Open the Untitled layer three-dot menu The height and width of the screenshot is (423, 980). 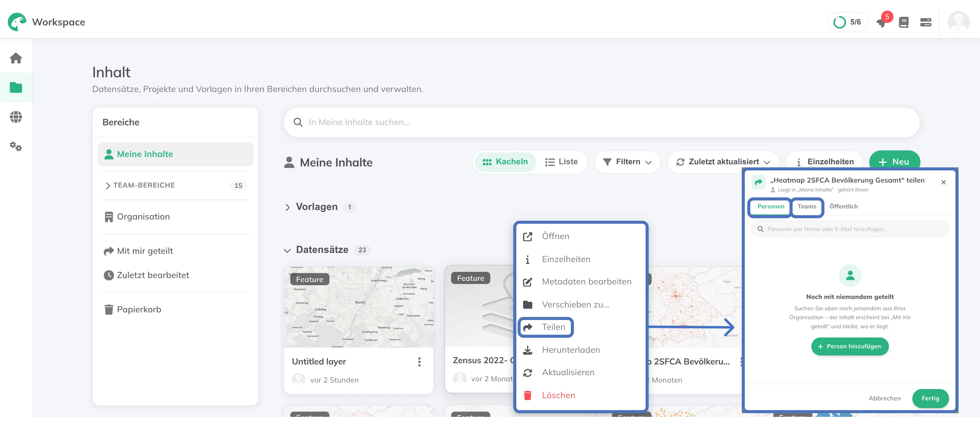tap(419, 362)
